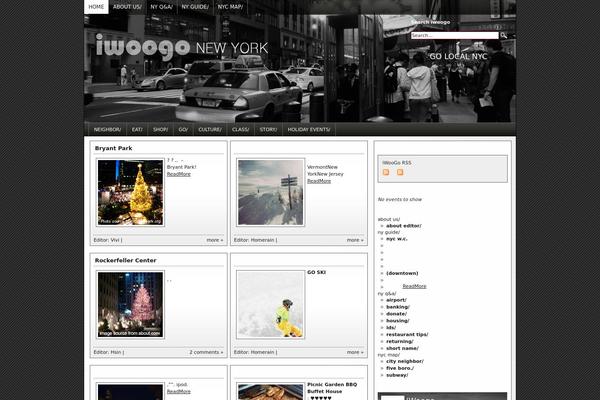Viewport: 600px width, 400px height.
Task: Open the NYC MAP/ menu item
Action: coord(230,7)
